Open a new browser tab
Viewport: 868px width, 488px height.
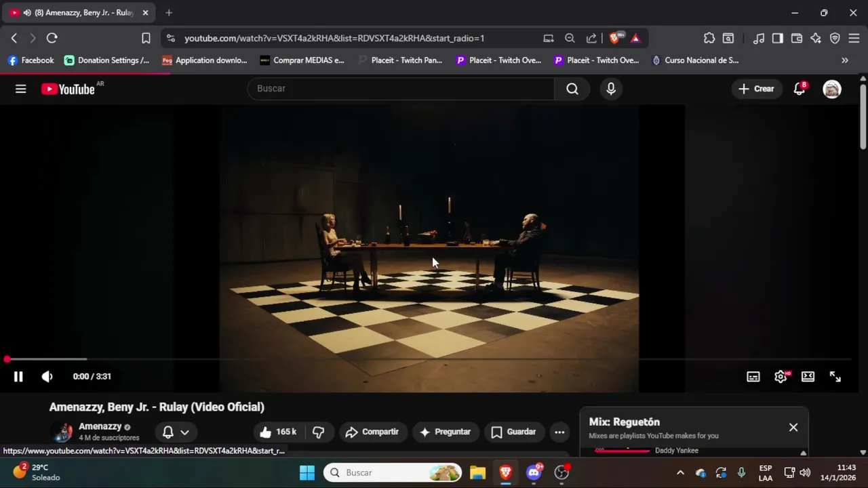point(169,13)
